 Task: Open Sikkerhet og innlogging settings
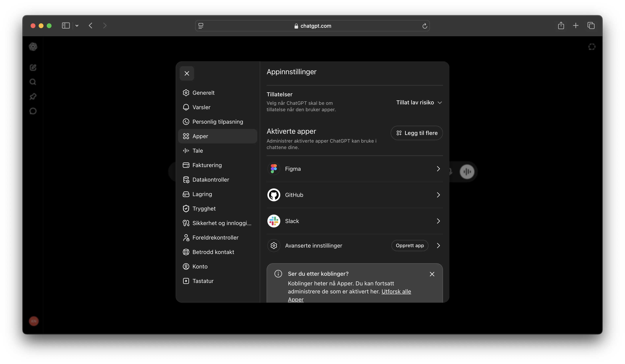[217, 223]
